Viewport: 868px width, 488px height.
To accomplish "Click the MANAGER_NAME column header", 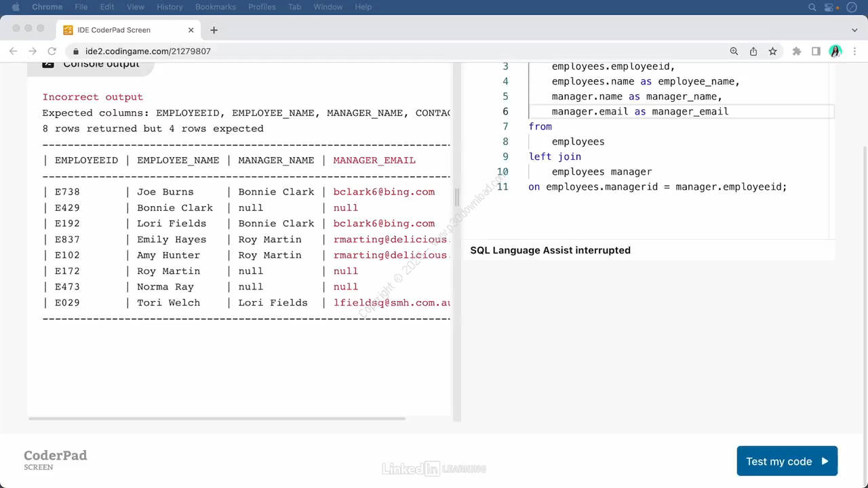I will [x=276, y=161].
